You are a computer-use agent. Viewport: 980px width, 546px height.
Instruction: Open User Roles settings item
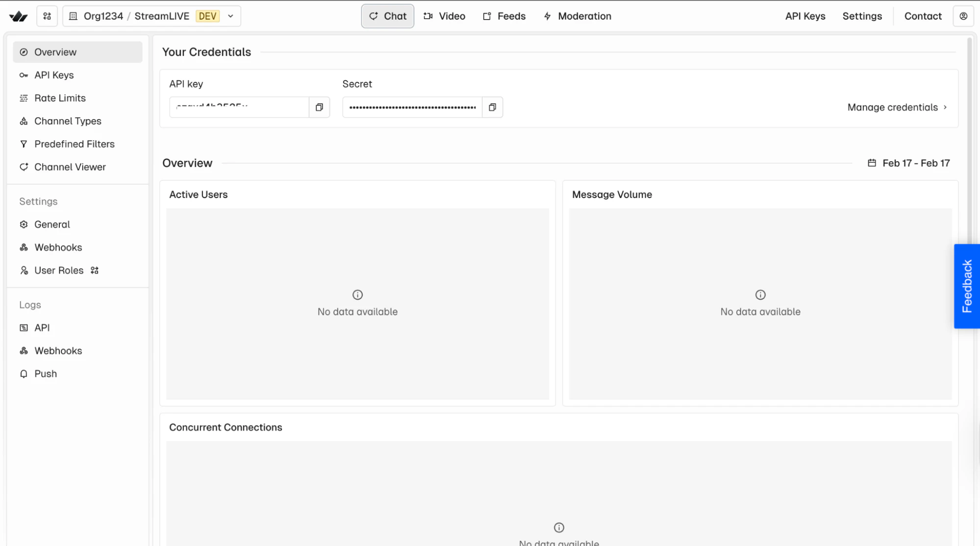click(59, 271)
